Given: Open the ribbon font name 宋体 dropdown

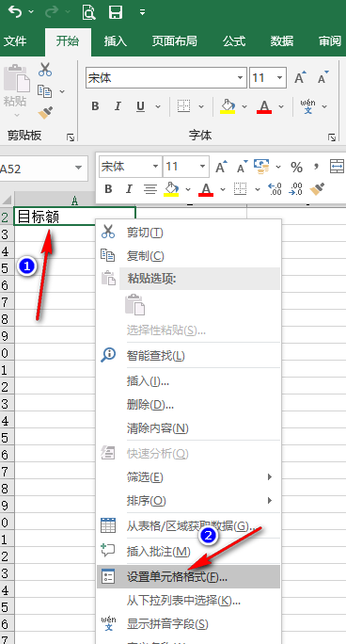Looking at the screenshot, I should coord(241,77).
